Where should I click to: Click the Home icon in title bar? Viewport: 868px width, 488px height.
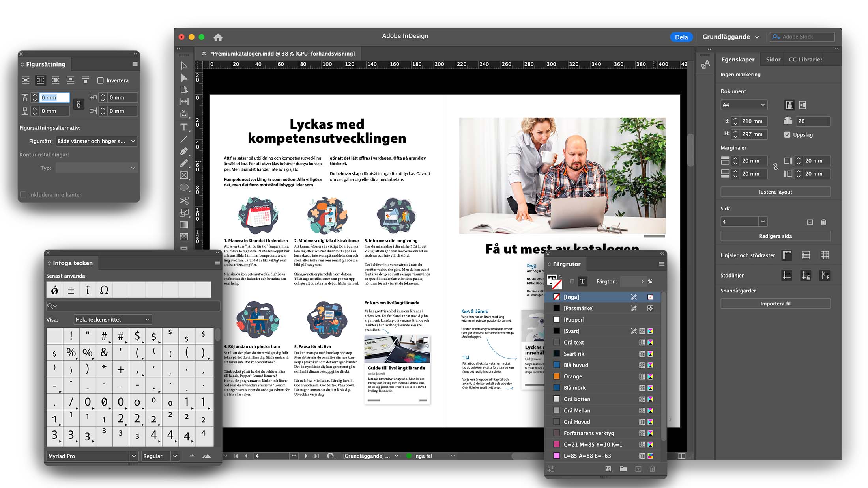point(218,37)
